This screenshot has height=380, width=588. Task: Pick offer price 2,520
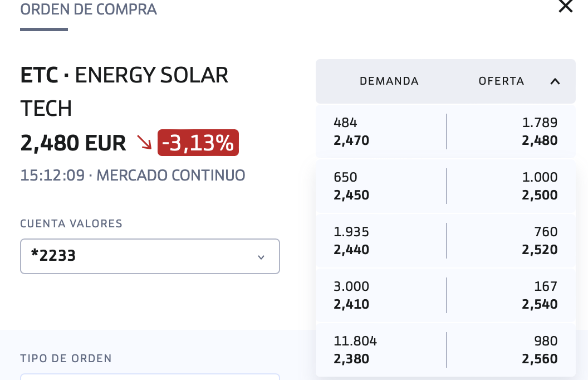(540, 250)
